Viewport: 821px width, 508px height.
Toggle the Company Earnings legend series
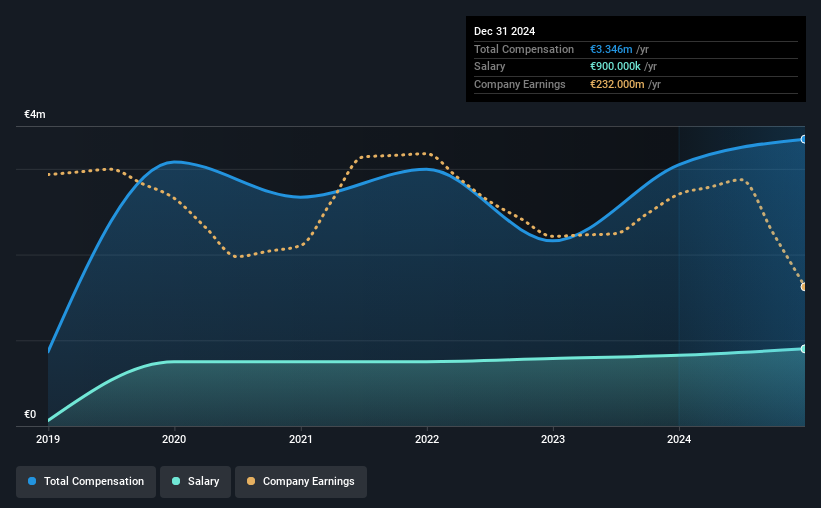[x=301, y=481]
